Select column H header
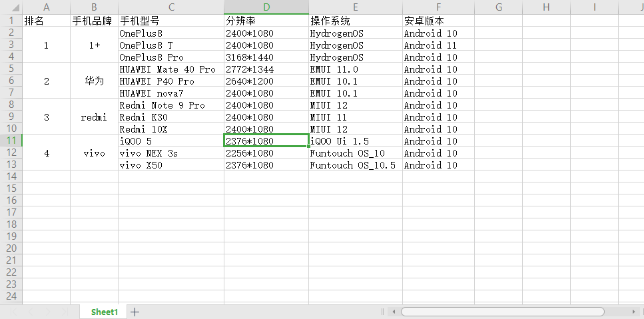The width and height of the screenshot is (644, 319). point(546,7)
